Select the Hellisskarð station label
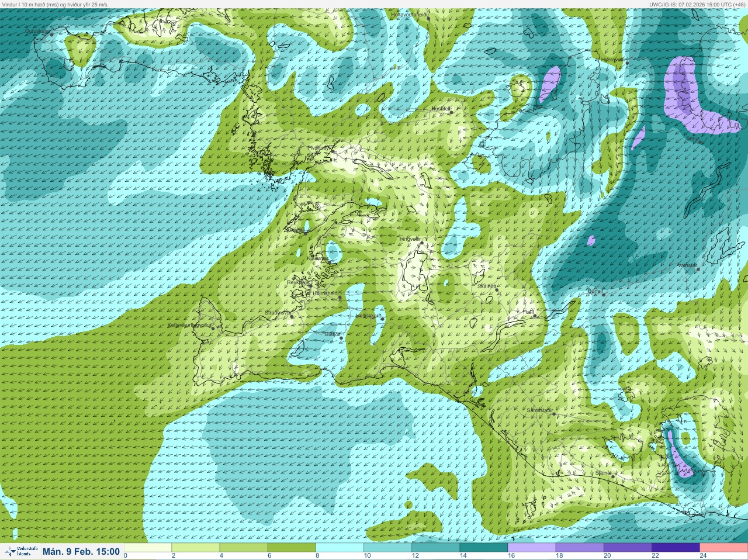This screenshot has height=560, width=748. pos(368,316)
